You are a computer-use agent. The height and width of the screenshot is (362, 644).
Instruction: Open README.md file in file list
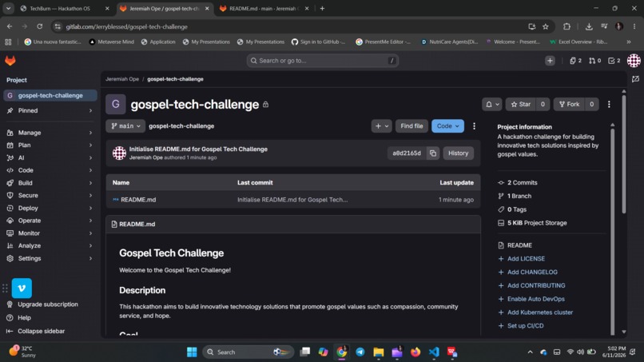coord(138,200)
